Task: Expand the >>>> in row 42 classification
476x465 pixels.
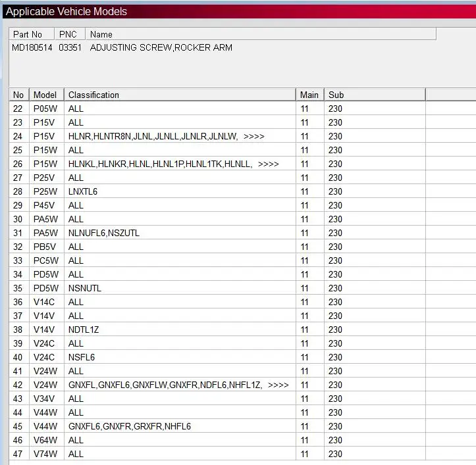Action: pos(278,385)
